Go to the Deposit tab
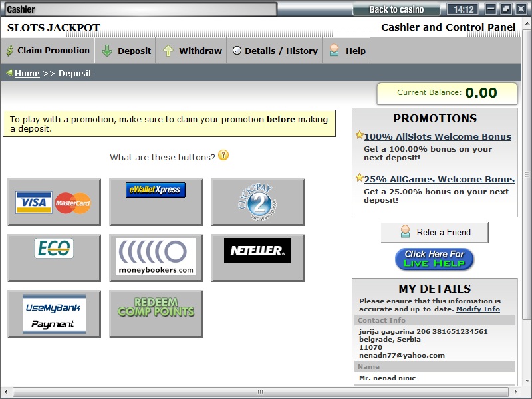532x399 pixels. 126,51
